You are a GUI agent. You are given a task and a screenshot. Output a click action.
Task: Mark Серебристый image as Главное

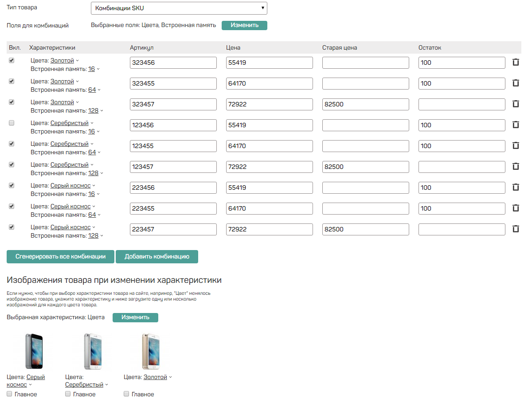[68, 394]
